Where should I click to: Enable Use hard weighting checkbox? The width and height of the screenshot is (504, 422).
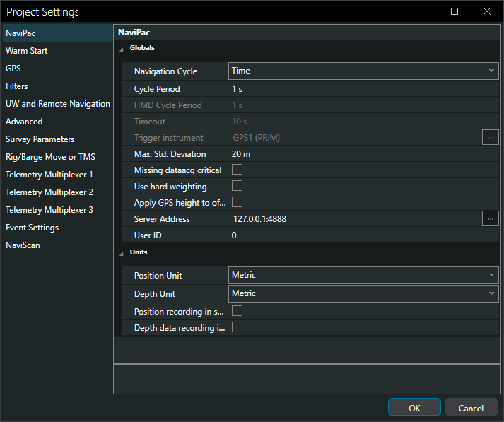pos(238,186)
